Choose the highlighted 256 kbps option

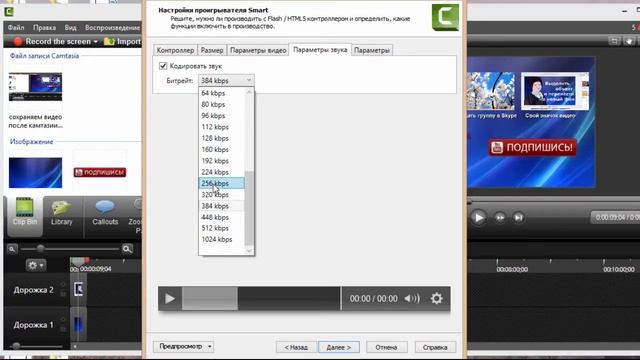(x=221, y=184)
